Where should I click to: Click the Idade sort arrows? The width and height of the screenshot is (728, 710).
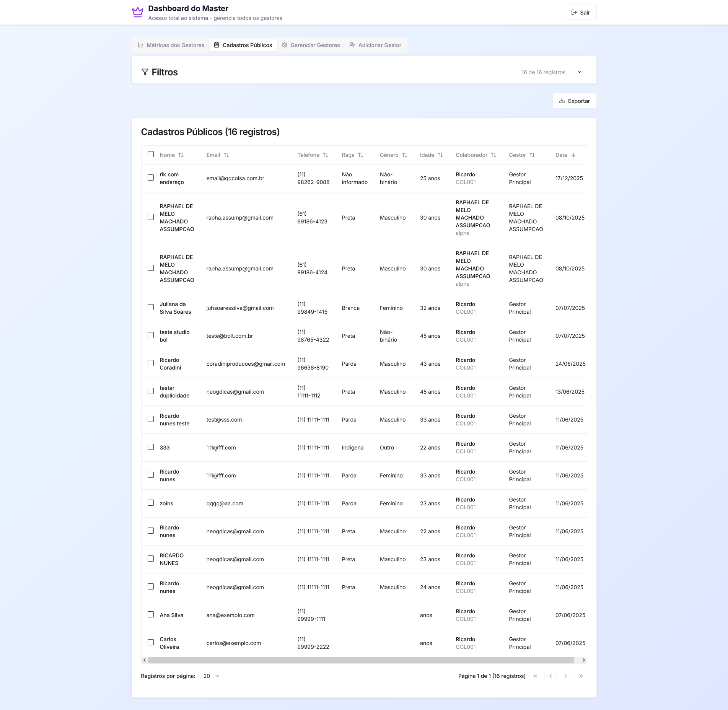[440, 155]
